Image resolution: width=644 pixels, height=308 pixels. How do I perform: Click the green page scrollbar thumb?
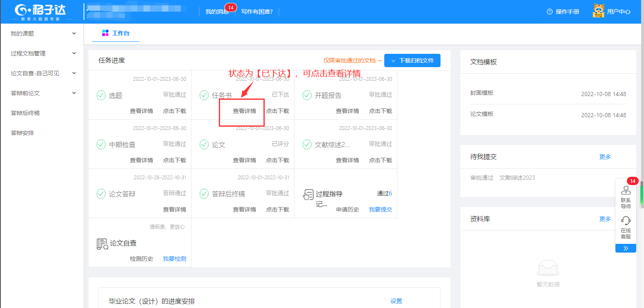tap(642, 193)
